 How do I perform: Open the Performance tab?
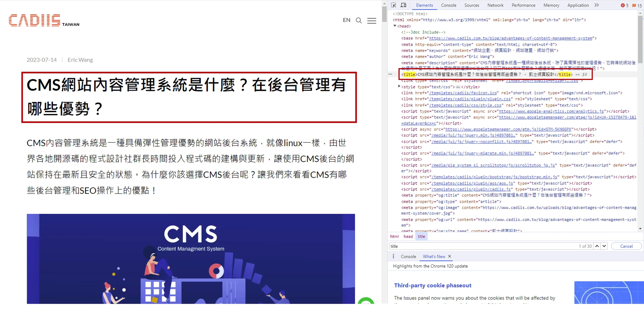[x=524, y=5]
